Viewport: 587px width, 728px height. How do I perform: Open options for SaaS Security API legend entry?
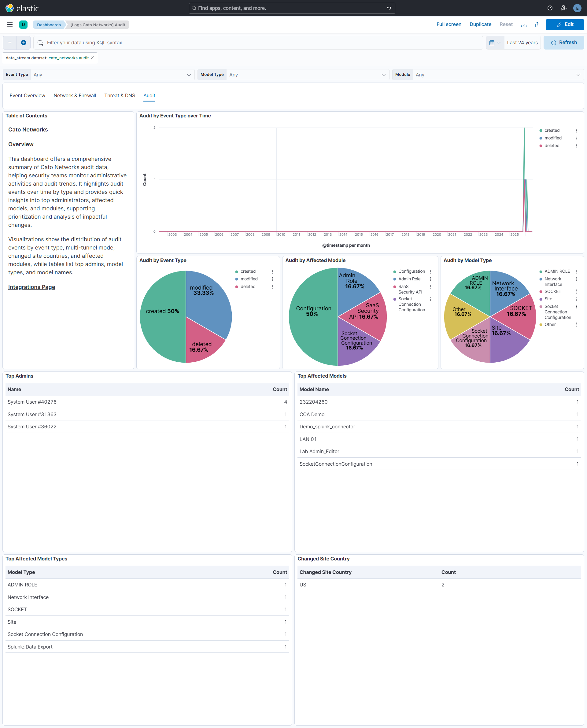pyautogui.click(x=430, y=287)
